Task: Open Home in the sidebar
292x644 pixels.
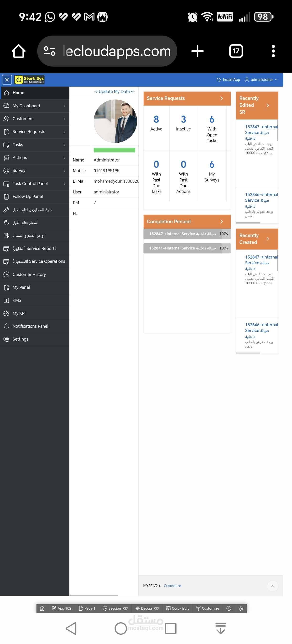Action: (x=35, y=93)
